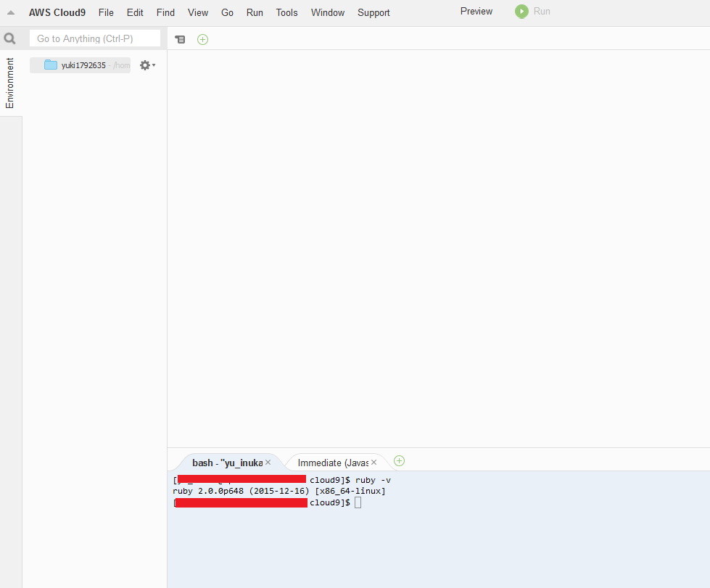710x588 pixels.
Task: Open the Window menu
Action: point(327,12)
